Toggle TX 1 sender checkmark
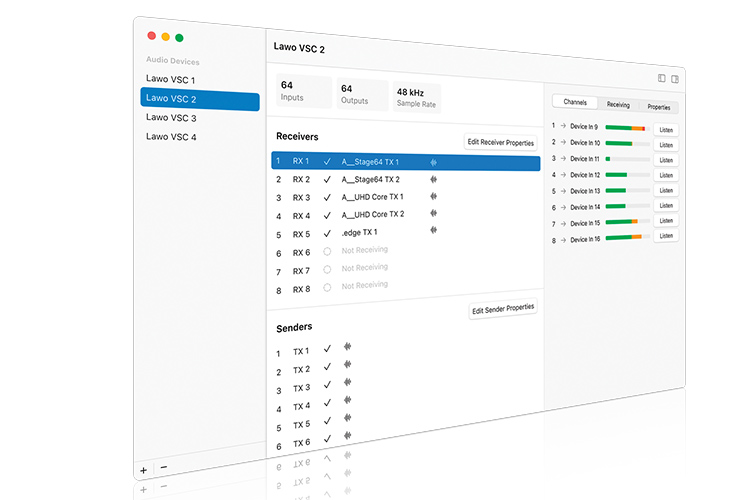Screen dimensions: 750x500 327,348
